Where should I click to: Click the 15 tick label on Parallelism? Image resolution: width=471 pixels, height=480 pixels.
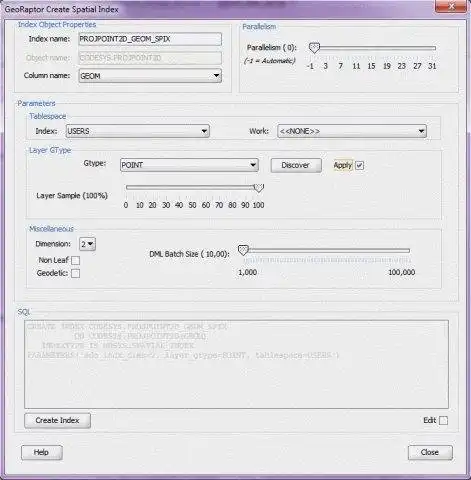[x=371, y=66]
